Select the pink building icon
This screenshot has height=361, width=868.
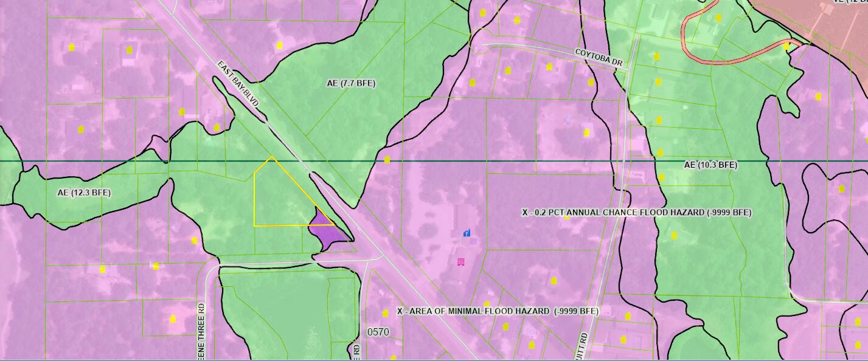[x=460, y=262]
